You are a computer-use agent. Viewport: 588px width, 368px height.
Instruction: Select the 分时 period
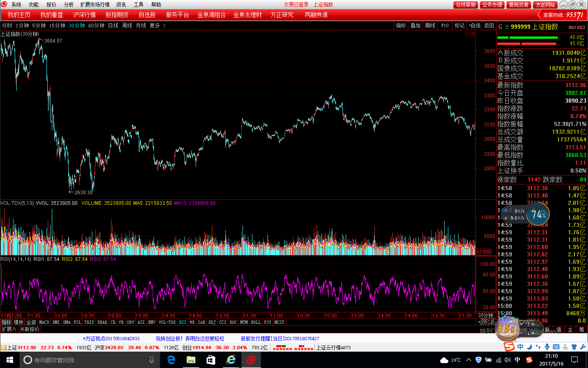pos(7,25)
